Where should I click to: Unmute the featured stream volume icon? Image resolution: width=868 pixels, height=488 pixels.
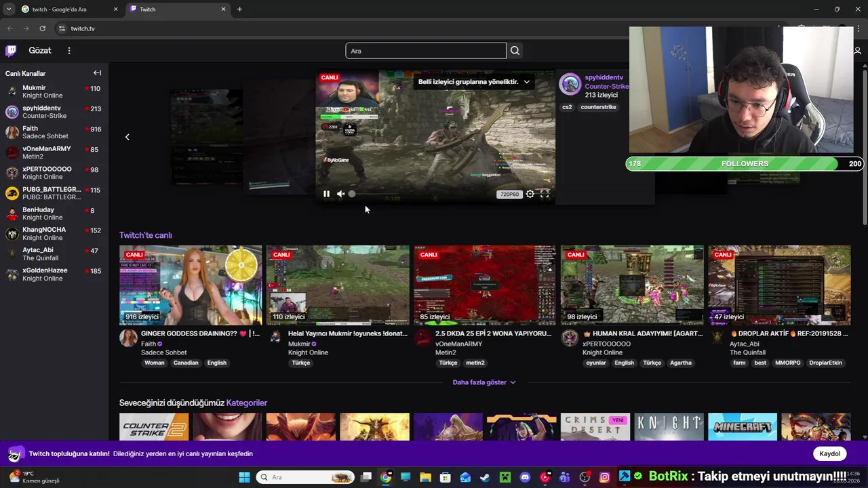pyautogui.click(x=340, y=194)
